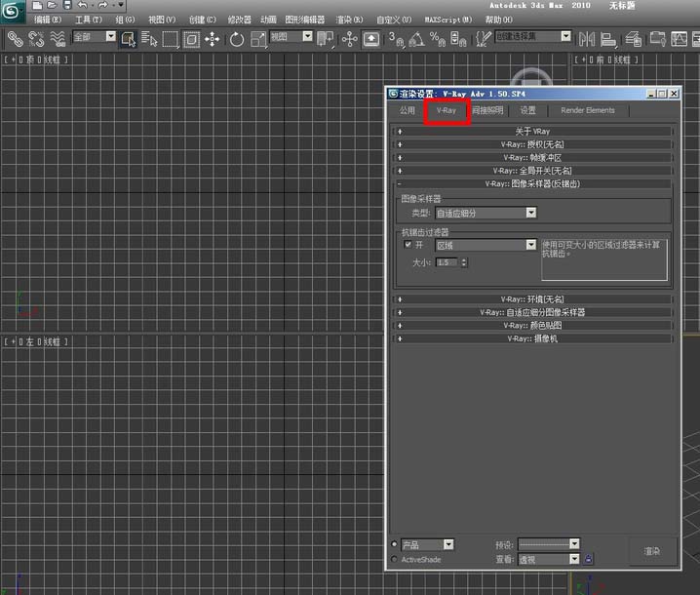This screenshot has height=595, width=700.
Task: Open the 3ds Max application button menu
Action: 11,11
